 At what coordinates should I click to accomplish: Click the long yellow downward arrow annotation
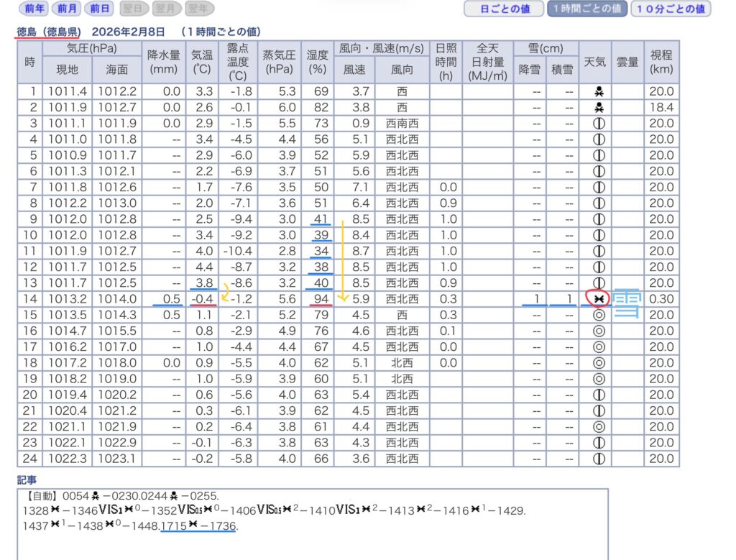pos(343,260)
